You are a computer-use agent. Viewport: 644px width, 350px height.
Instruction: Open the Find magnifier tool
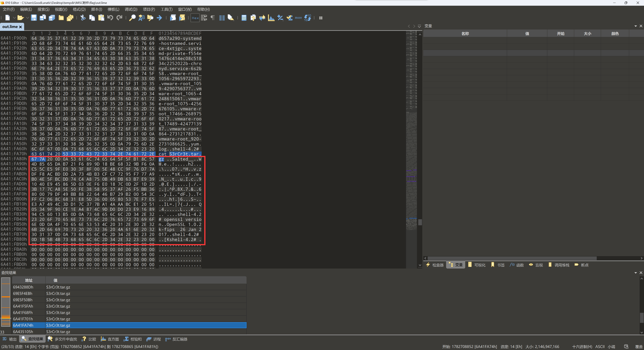tap(132, 18)
